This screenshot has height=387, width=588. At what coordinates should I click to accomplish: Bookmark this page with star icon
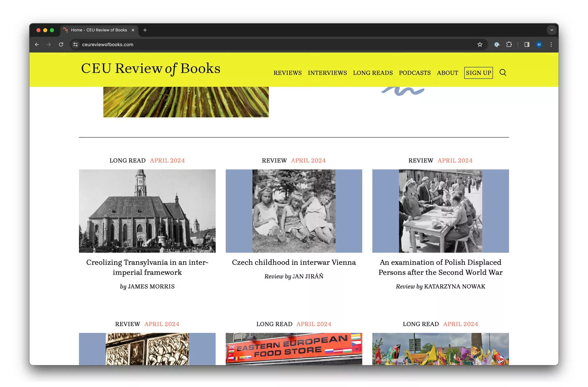pos(480,44)
